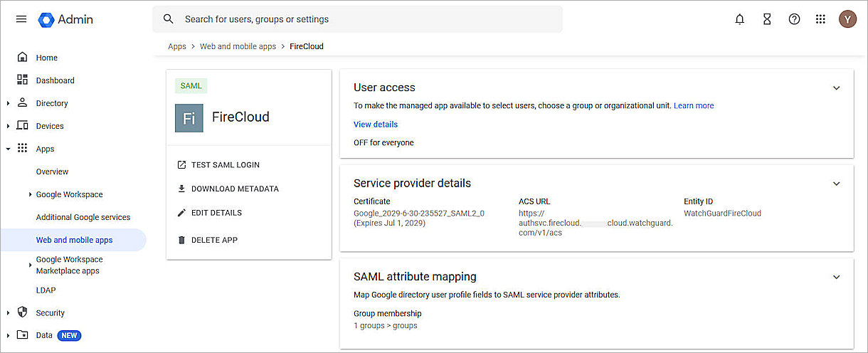
Task: Click the Home house icon
Action: coord(22,57)
